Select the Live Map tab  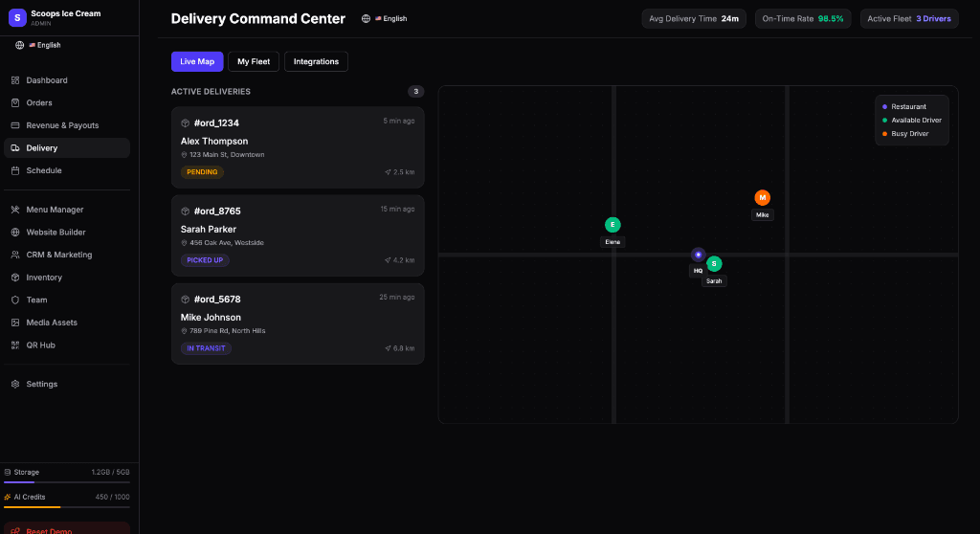(x=197, y=61)
